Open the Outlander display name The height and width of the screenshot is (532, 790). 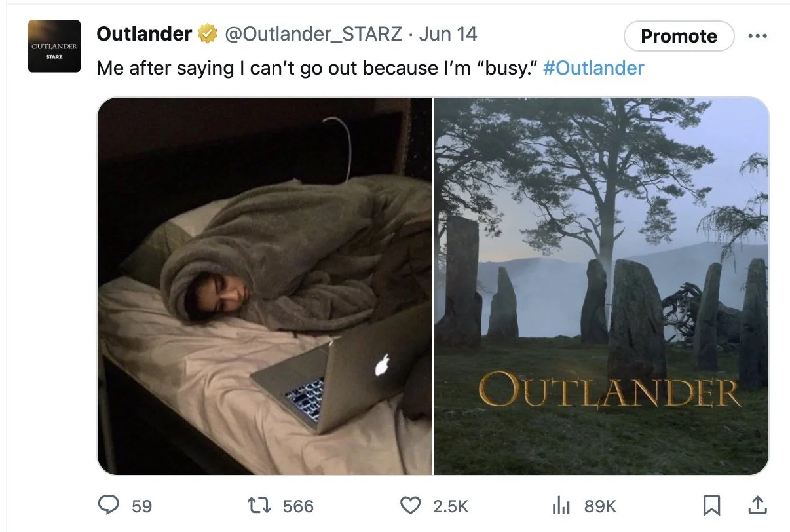pyautogui.click(x=144, y=34)
